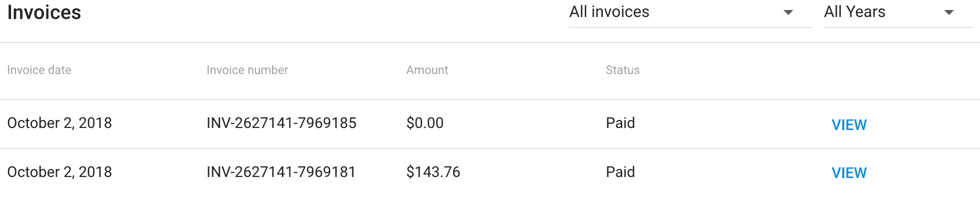Click the $0.00 amount cell

425,123
